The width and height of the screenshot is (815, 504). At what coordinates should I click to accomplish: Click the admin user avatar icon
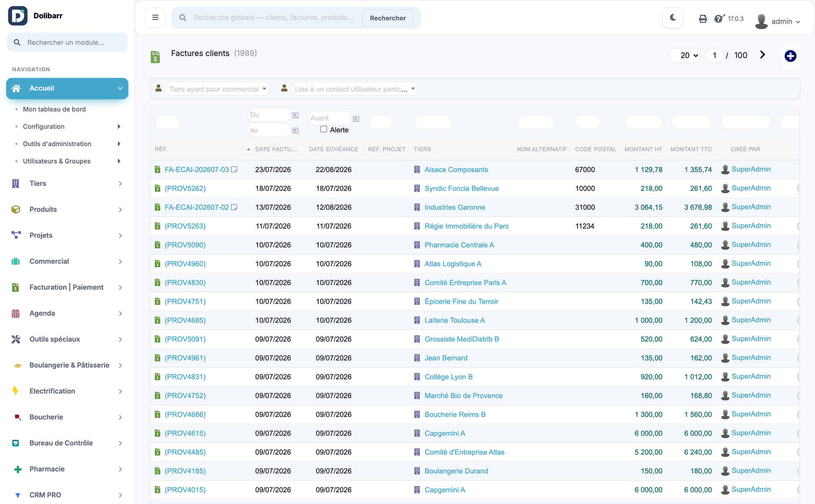coord(761,21)
